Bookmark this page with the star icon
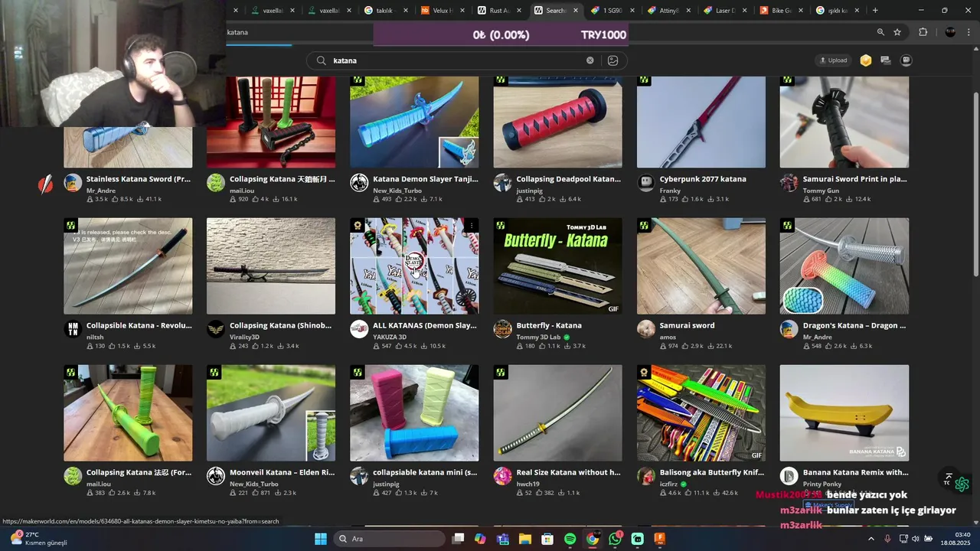 pyautogui.click(x=897, y=32)
